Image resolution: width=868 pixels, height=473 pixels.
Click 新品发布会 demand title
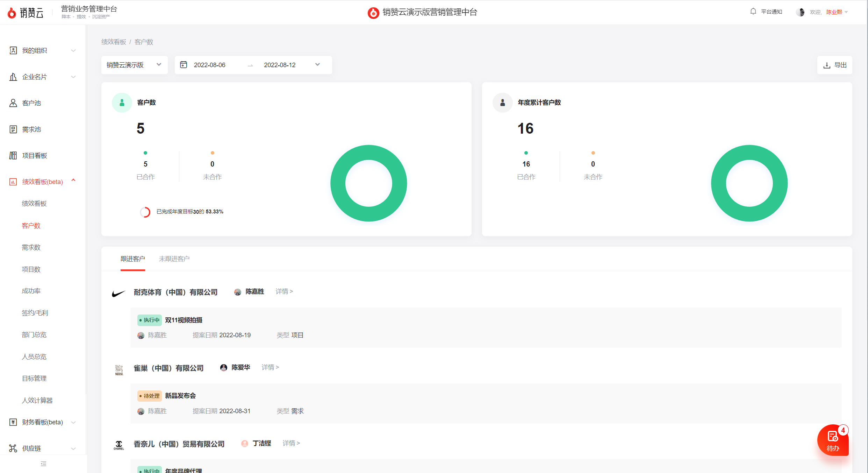tap(180, 395)
